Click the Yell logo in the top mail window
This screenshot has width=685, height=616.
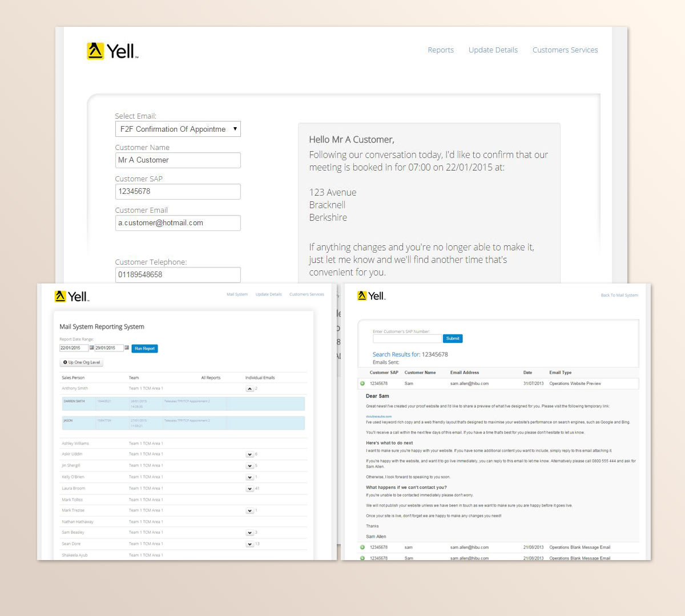(x=112, y=51)
